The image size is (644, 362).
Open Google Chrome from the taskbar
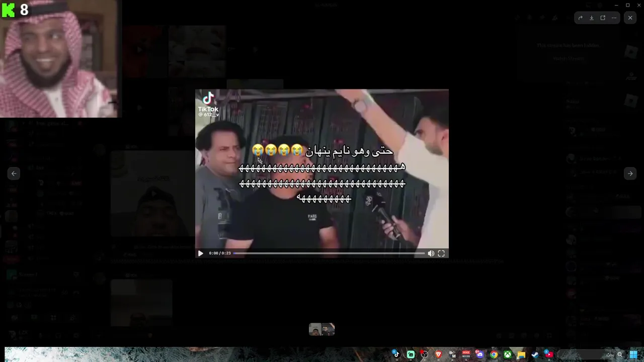pos(494,354)
